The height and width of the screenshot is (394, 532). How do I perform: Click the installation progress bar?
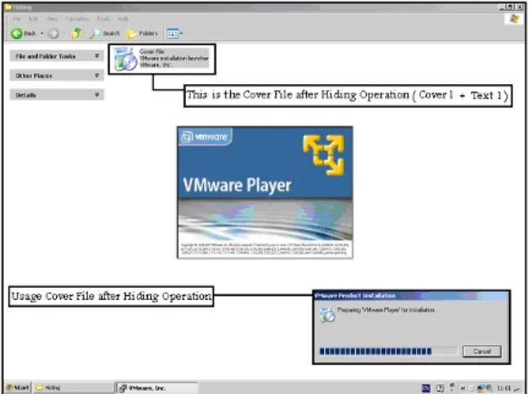coord(388,352)
